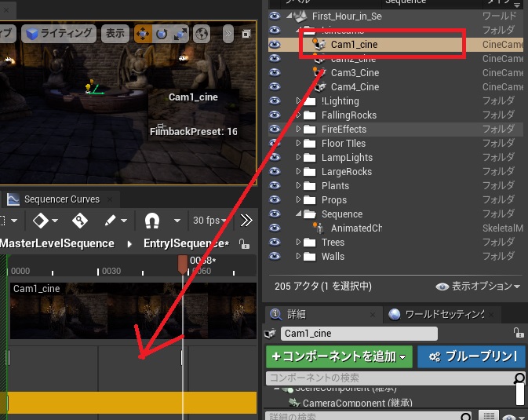Viewport: 528px width, 420px height.
Task: Click the blue ブループリント button
Action: (471, 356)
